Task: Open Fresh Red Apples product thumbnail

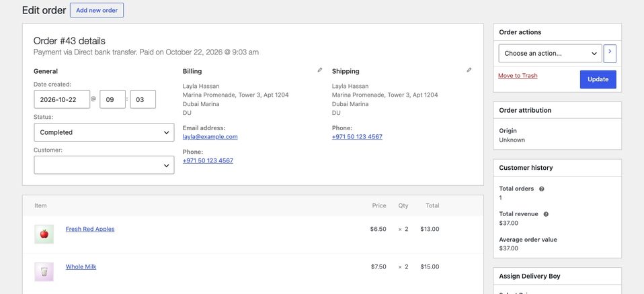Action: click(44, 234)
